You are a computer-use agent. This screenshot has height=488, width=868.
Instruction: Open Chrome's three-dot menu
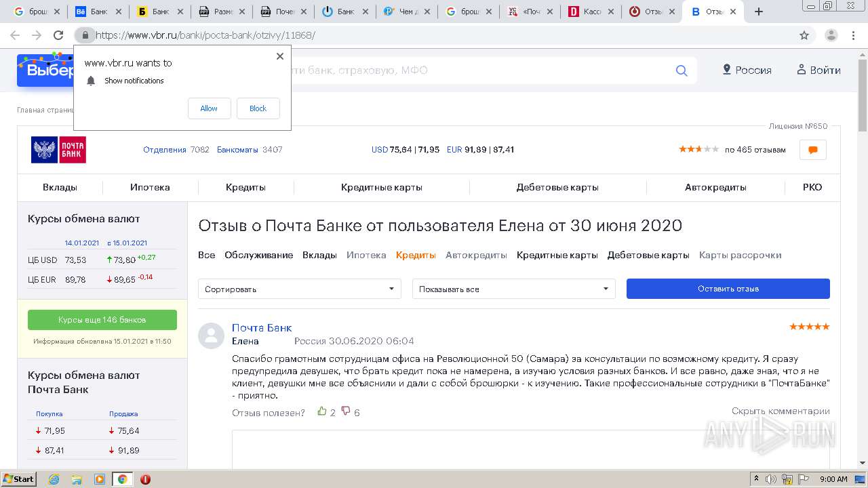coord(853,35)
